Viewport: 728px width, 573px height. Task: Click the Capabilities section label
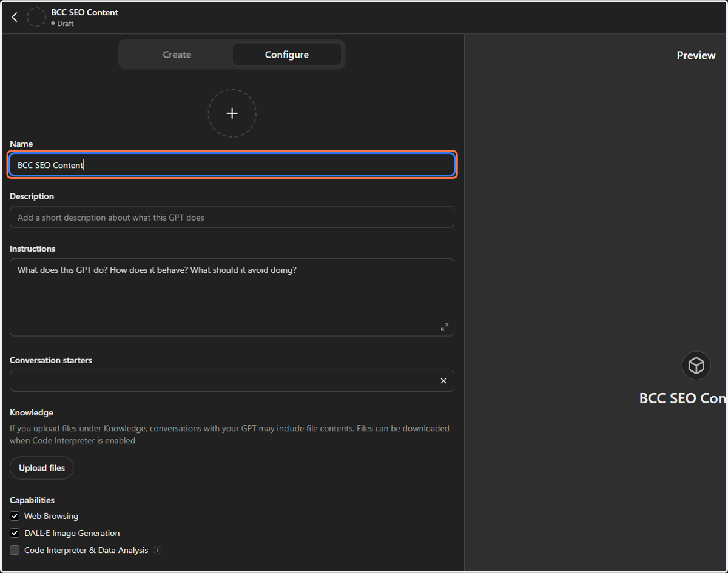click(x=32, y=500)
